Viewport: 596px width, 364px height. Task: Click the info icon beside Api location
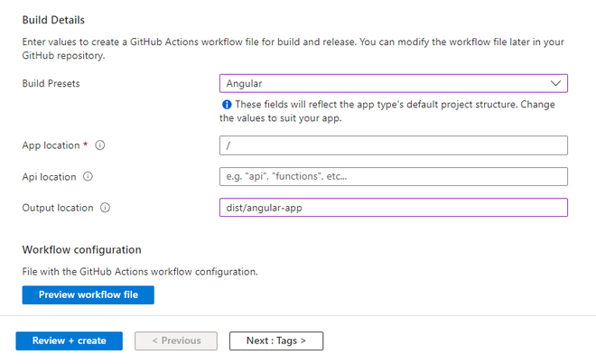pyautogui.click(x=88, y=177)
